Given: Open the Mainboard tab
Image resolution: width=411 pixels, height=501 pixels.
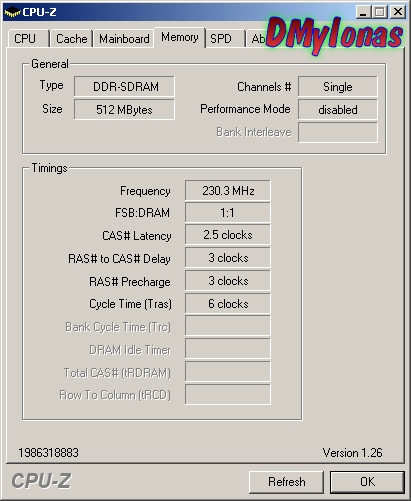Looking at the screenshot, I should pos(124,39).
